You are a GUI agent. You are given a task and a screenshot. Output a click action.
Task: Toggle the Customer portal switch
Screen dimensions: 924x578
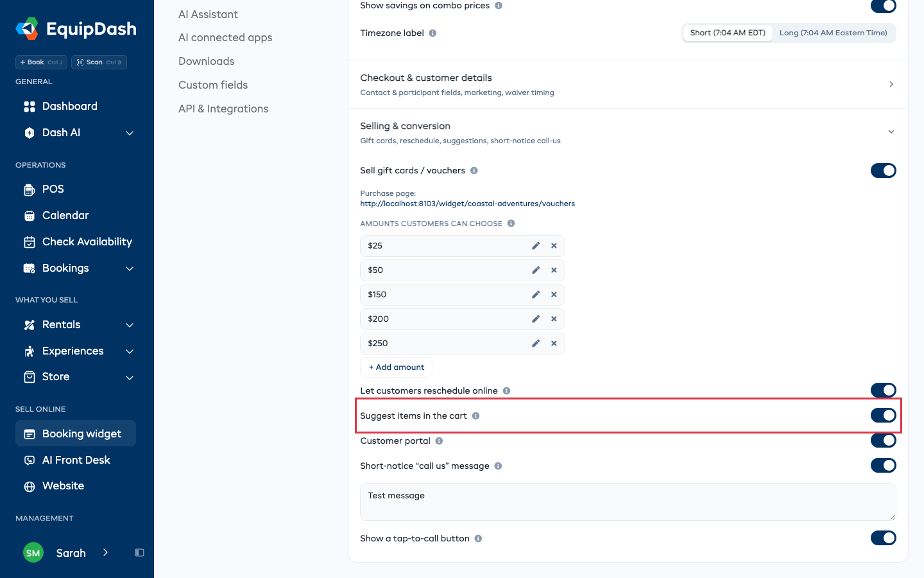pos(883,441)
